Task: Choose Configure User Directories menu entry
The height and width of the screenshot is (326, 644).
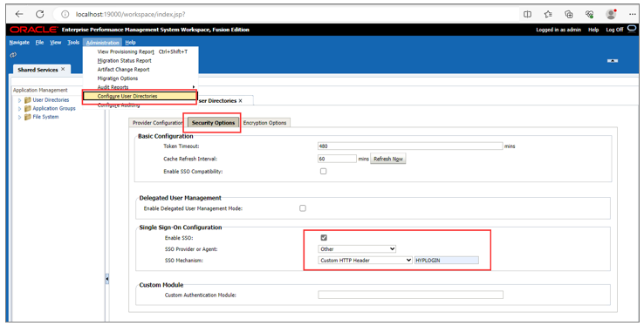Action: [x=140, y=96]
